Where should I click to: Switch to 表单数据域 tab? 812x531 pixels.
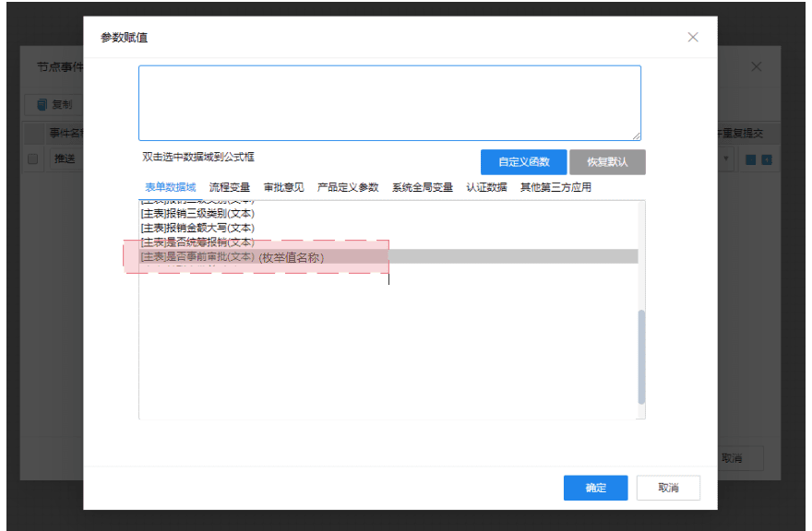coord(170,187)
